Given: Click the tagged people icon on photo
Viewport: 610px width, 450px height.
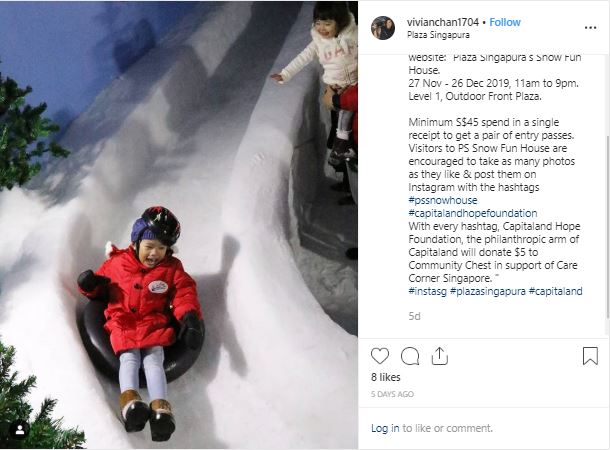Looking at the screenshot, I should [20, 430].
